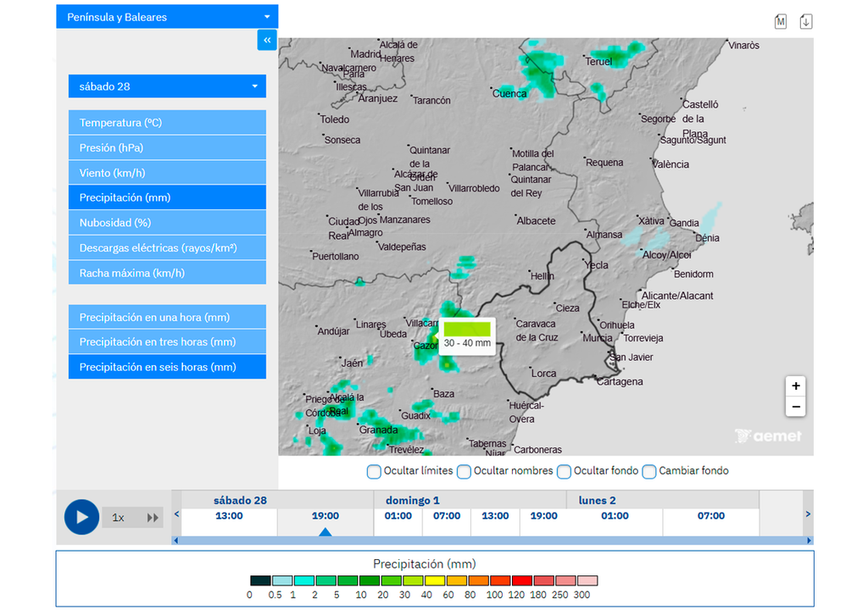Zoom out the map with minus button
868x610 pixels.
click(795, 407)
